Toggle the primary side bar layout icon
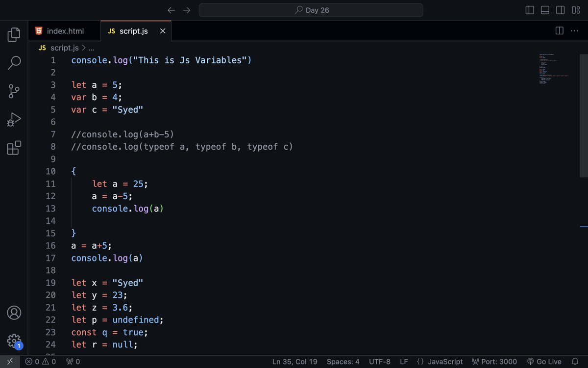Screen dimensions: 588x368 530,10
